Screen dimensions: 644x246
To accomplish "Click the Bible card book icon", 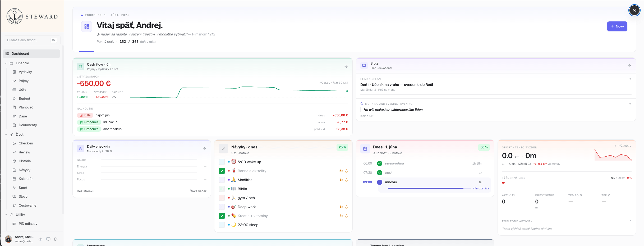I will point(364,66).
